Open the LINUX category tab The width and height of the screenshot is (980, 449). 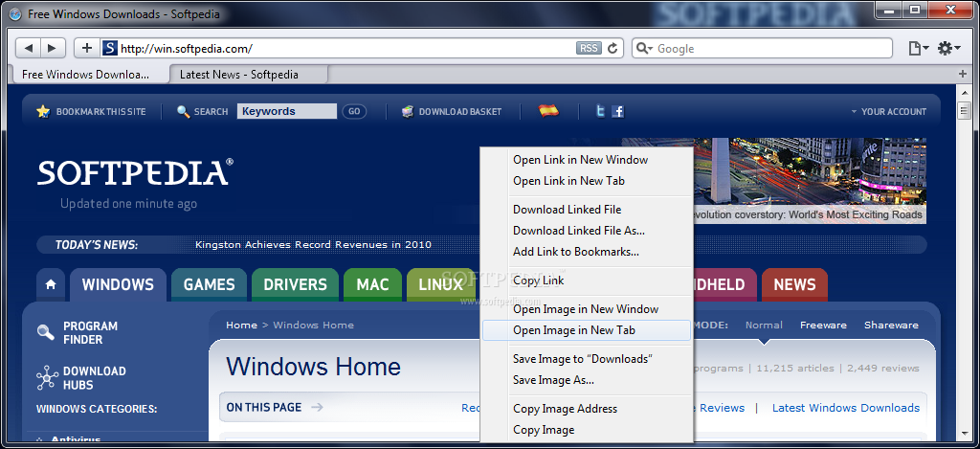point(440,284)
